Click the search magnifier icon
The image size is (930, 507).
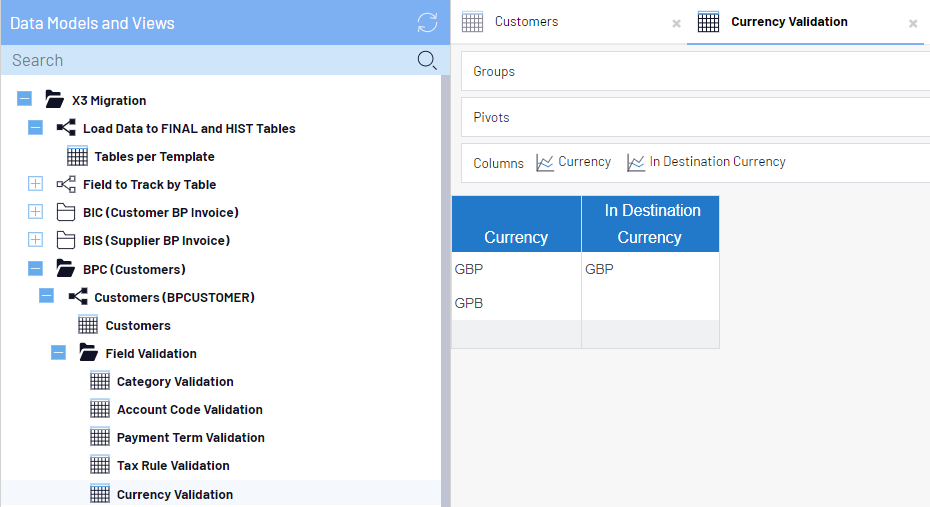[x=427, y=61]
